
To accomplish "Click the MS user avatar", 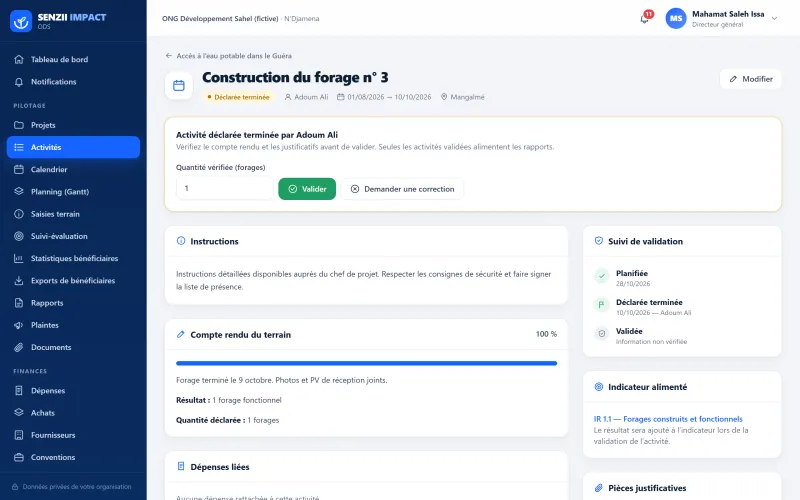I will (676, 18).
